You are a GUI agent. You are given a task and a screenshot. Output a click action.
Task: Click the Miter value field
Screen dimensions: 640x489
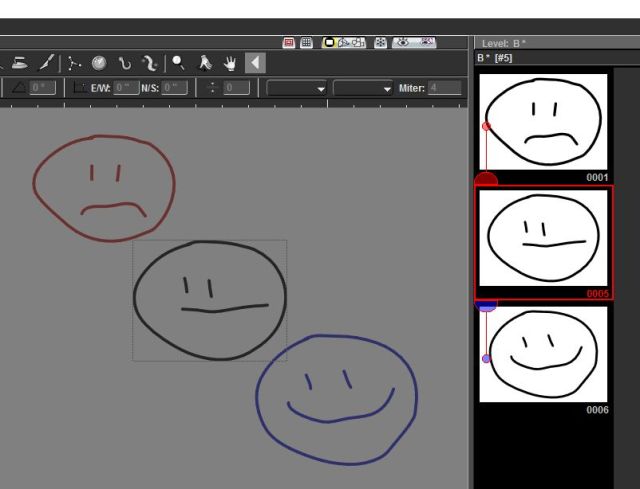coord(445,88)
